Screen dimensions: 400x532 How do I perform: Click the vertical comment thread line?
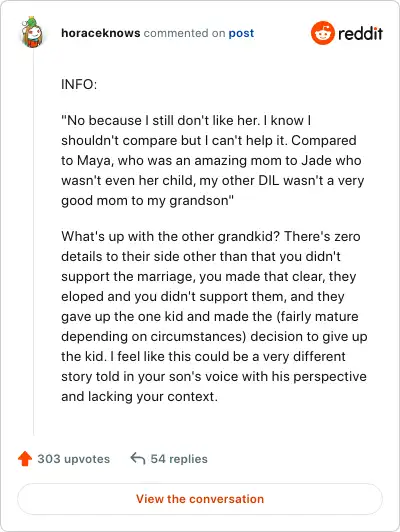point(34,243)
